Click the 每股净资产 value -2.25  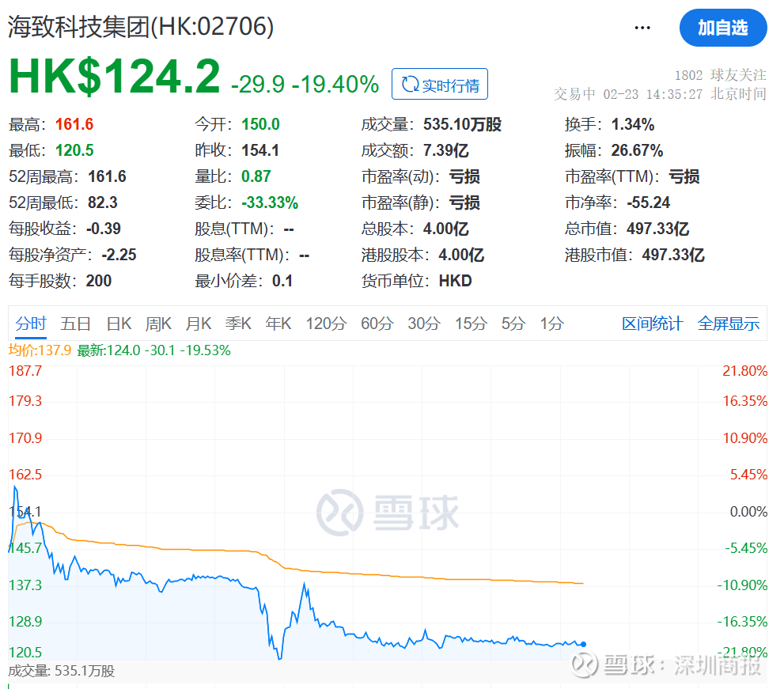point(119,255)
